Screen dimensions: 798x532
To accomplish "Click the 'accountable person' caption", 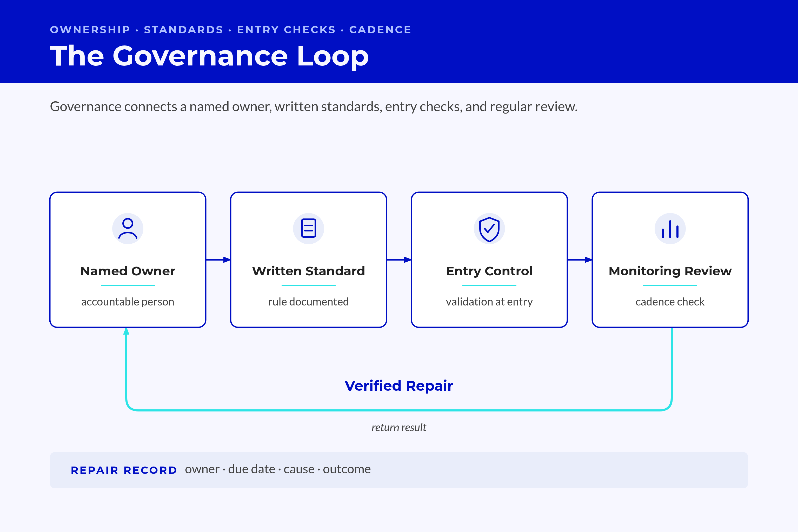I will coord(128,302).
